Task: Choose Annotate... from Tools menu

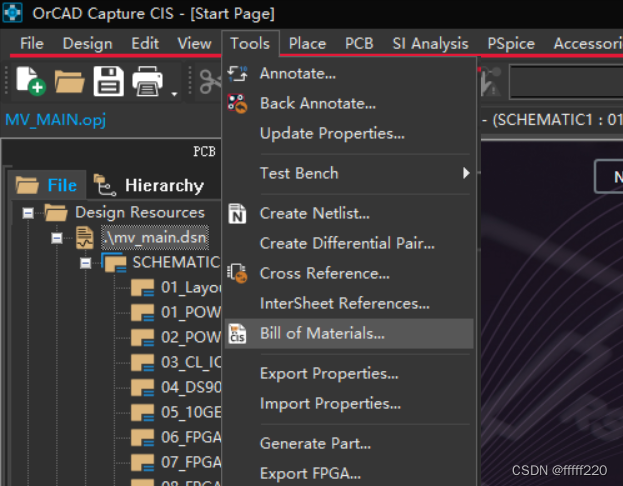Action: pyautogui.click(x=349, y=74)
